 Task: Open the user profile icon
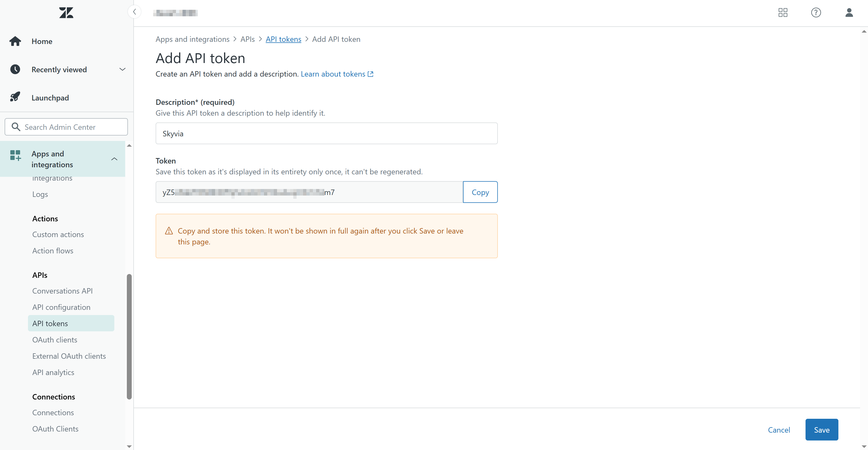click(x=849, y=12)
